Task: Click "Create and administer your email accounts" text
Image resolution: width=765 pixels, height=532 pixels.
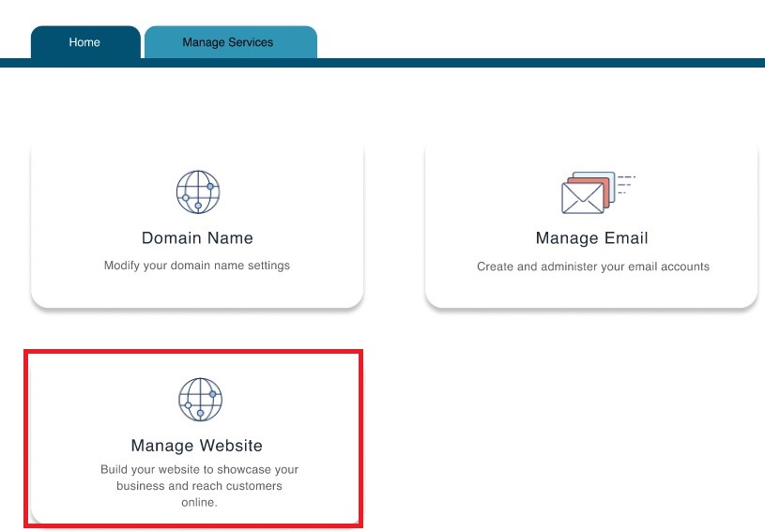Action: 592,266
